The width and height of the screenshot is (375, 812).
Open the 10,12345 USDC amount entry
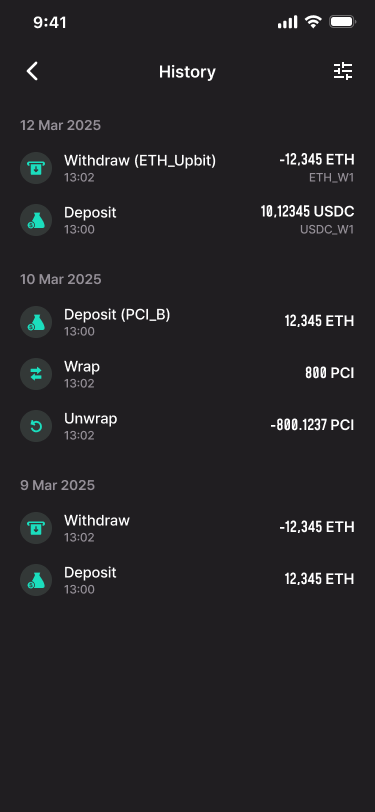(x=307, y=211)
